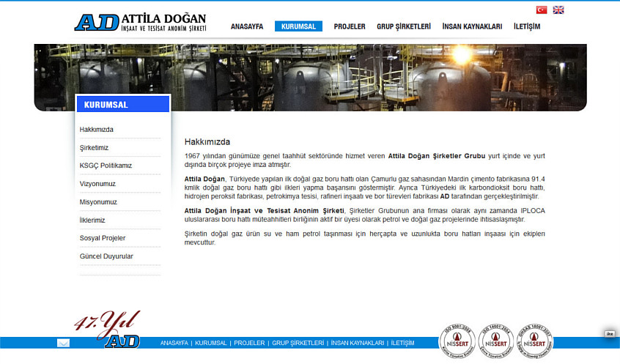Open KSGÇ Politikamız in the sidebar

point(106,166)
